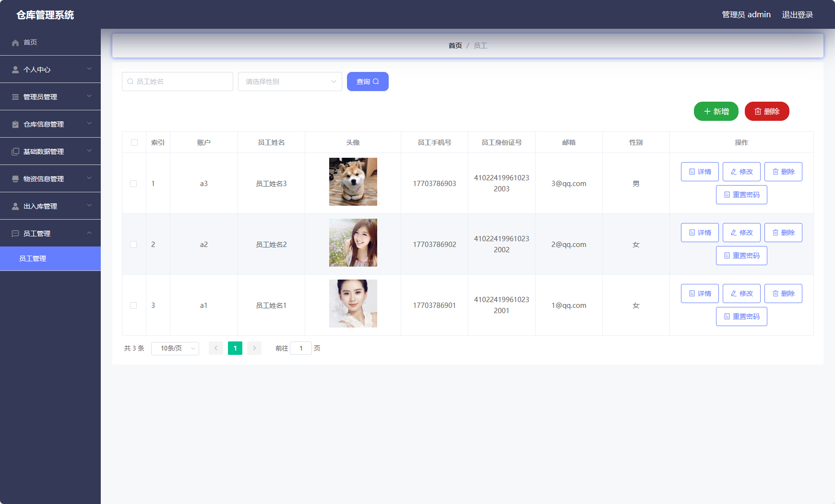Go to next page with the pagination arrow
Image resolution: width=835 pixels, height=504 pixels.
point(254,348)
